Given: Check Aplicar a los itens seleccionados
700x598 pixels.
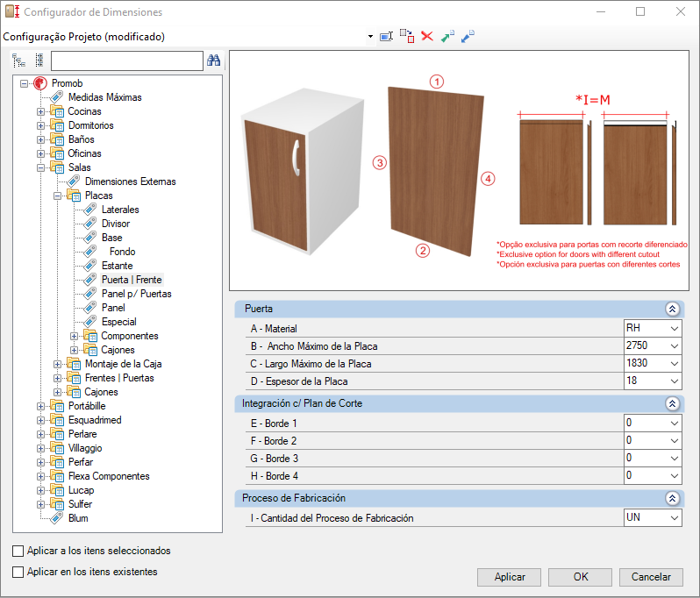Looking at the screenshot, I should tap(18, 552).
